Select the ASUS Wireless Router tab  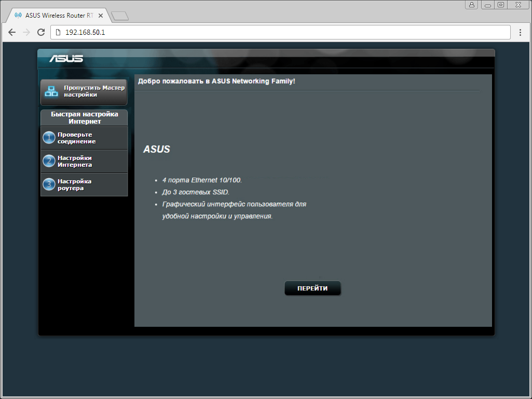click(59, 16)
